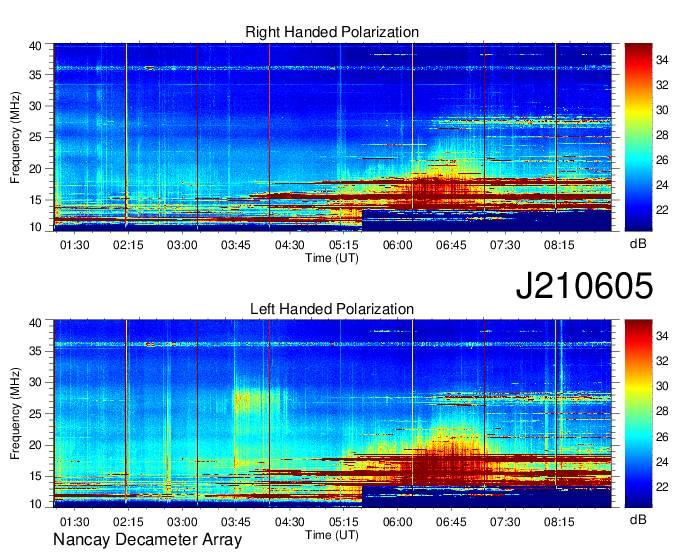Select the 03:45 time tick on Right Handed plot
680x552 pixels.
pyautogui.click(x=236, y=245)
